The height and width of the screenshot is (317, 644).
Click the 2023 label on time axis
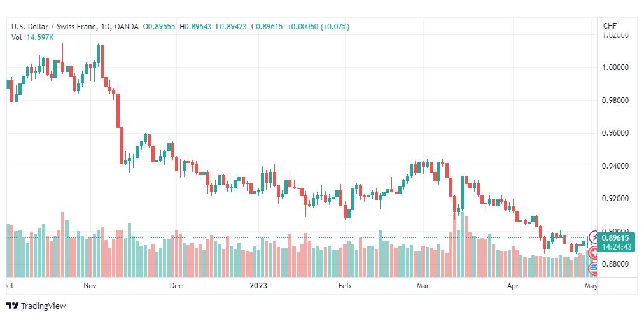(x=258, y=285)
